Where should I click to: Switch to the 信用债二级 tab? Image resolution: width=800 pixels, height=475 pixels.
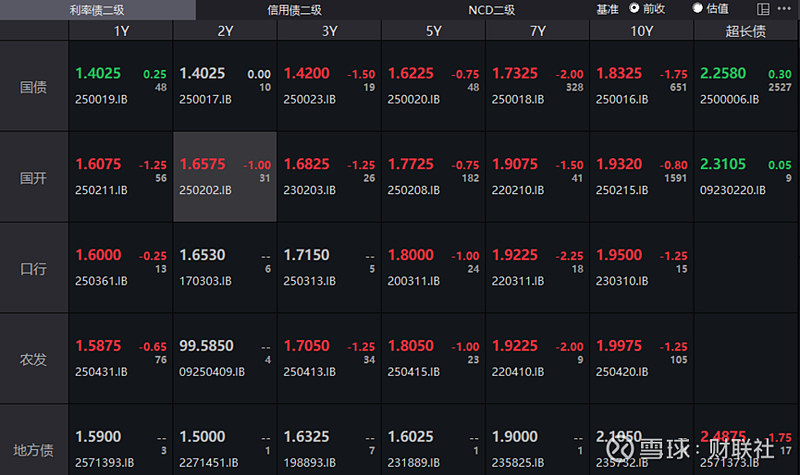click(x=294, y=10)
